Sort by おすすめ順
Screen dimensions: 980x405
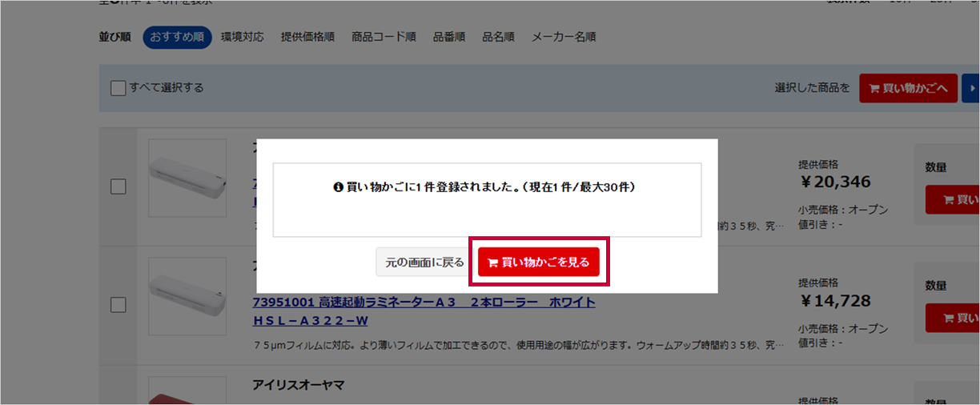click(x=177, y=37)
